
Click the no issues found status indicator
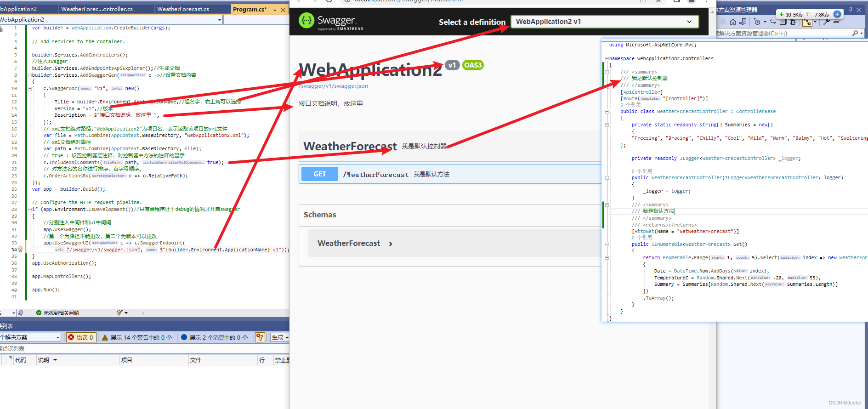[57, 313]
